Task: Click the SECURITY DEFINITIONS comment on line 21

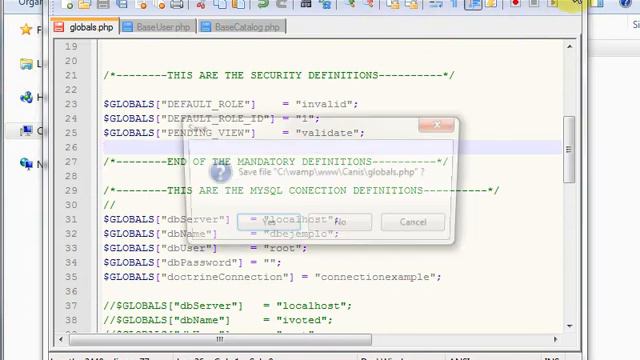Action: [x=279, y=76]
